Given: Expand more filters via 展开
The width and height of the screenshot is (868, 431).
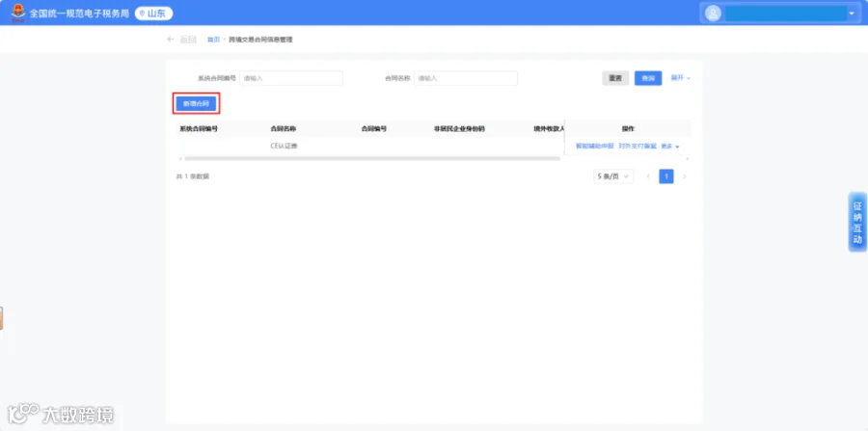Looking at the screenshot, I should 680,78.
